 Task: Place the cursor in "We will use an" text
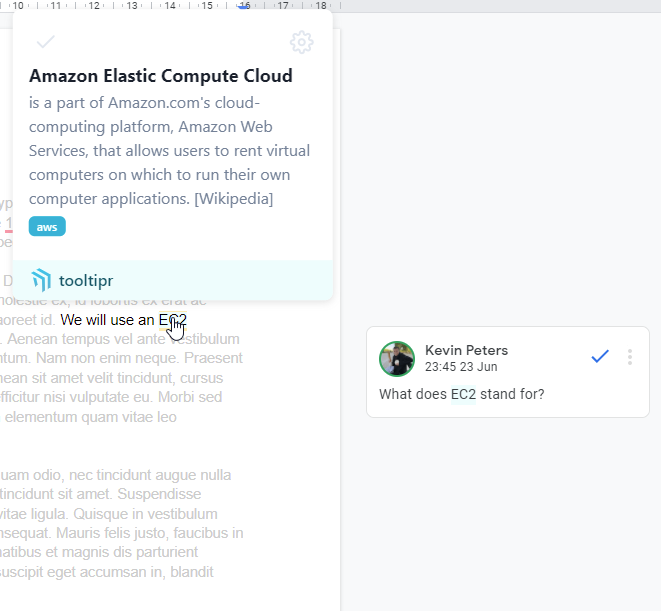click(x=107, y=320)
